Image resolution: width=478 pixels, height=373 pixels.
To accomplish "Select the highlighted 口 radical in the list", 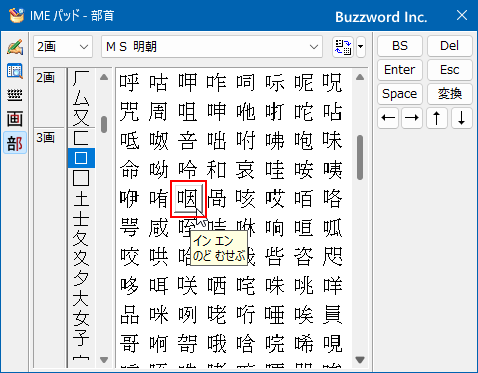I will coord(81,158).
